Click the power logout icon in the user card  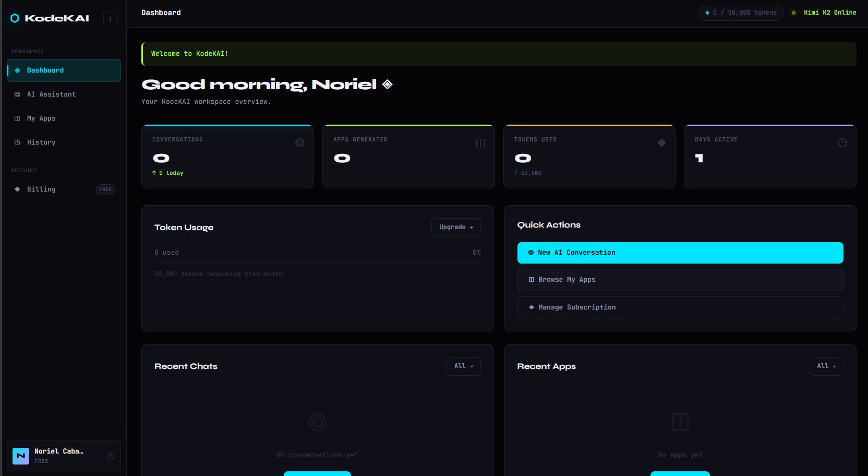[111, 456]
